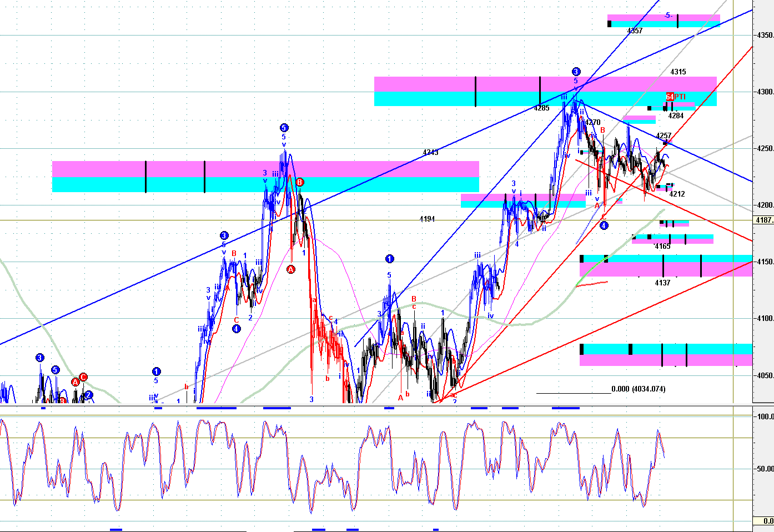
Task: Click the circled blue 2 wave marker
Action: click(x=89, y=395)
